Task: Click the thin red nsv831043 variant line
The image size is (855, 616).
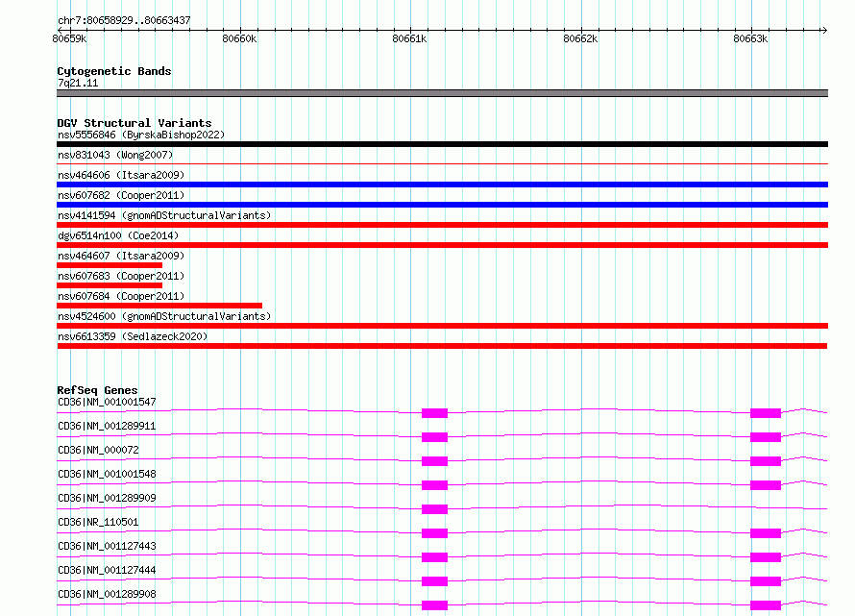Action: click(x=442, y=163)
